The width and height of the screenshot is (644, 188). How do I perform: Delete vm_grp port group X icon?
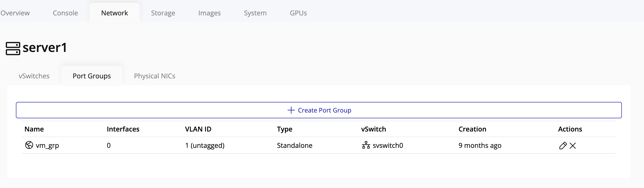[572, 145]
